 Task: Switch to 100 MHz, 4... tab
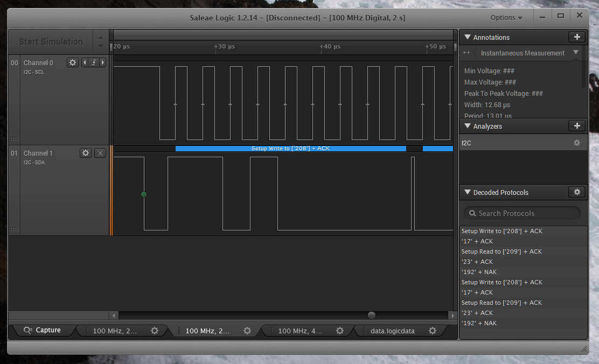click(x=307, y=331)
